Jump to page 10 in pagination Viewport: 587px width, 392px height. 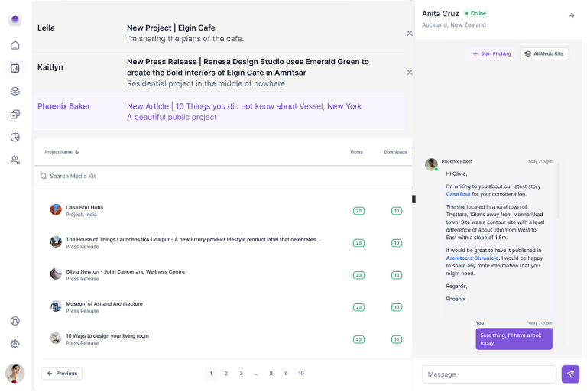301,374
